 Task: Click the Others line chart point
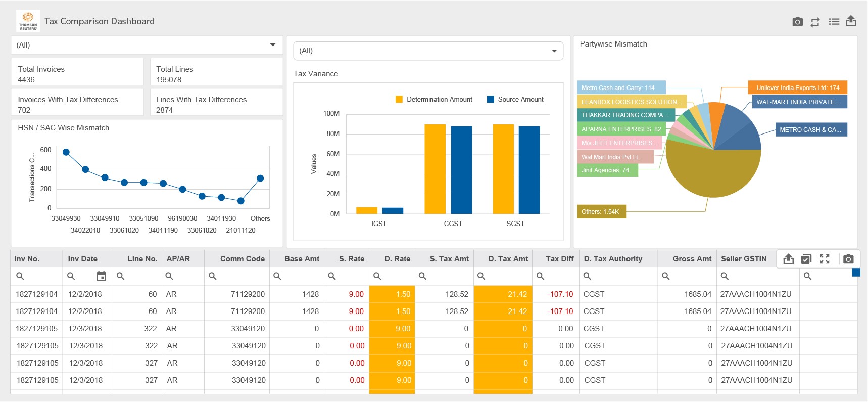coord(260,178)
